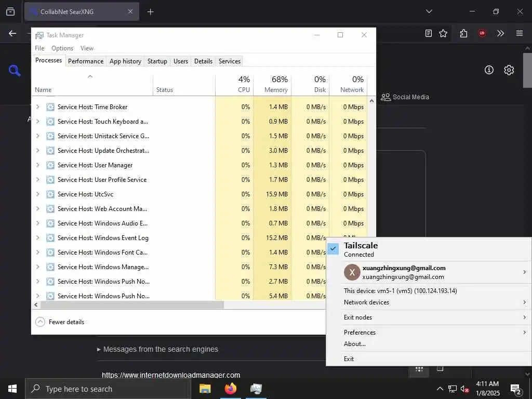
Task: Open File Explorer from the taskbar
Action: click(x=205, y=389)
